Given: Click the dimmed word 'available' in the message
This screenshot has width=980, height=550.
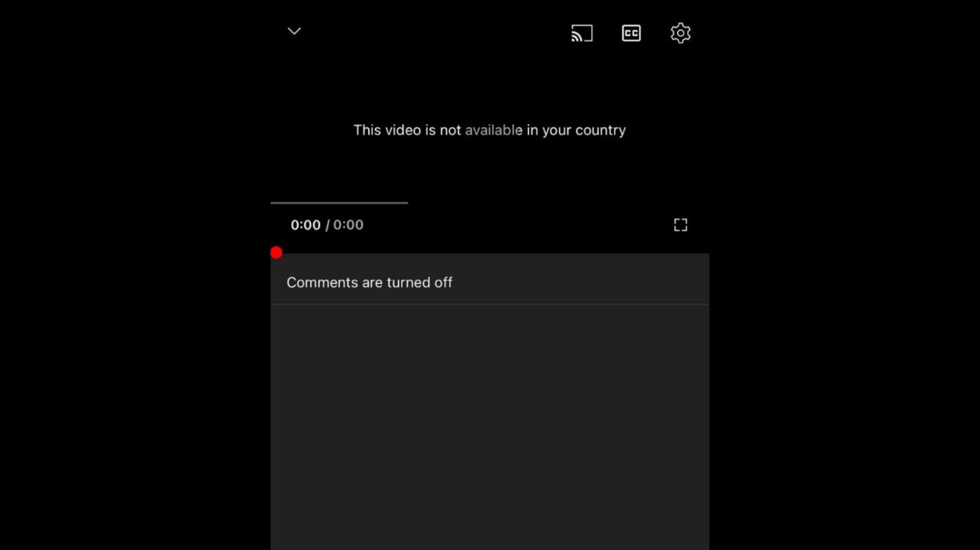Looking at the screenshot, I should pos(494,130).
